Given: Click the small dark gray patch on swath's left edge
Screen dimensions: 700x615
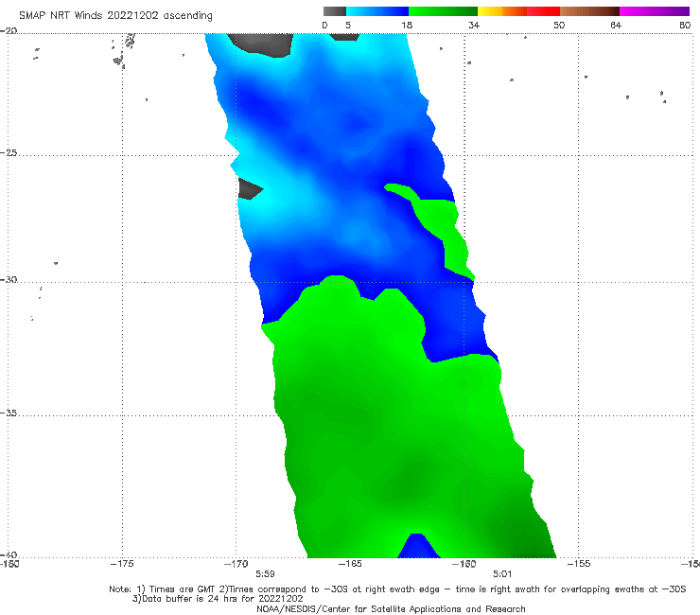Looking at the screenshot, I should [x=249, y=189].
